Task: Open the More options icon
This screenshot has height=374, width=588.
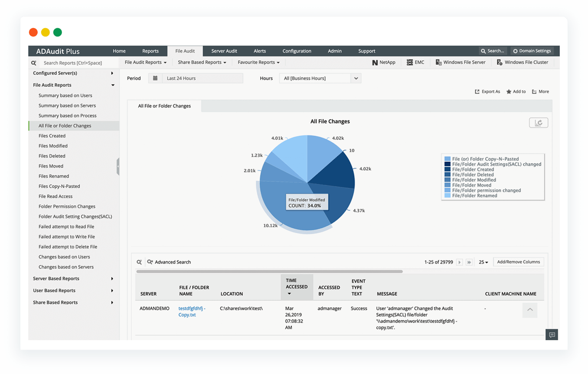Action: [535, 92]
